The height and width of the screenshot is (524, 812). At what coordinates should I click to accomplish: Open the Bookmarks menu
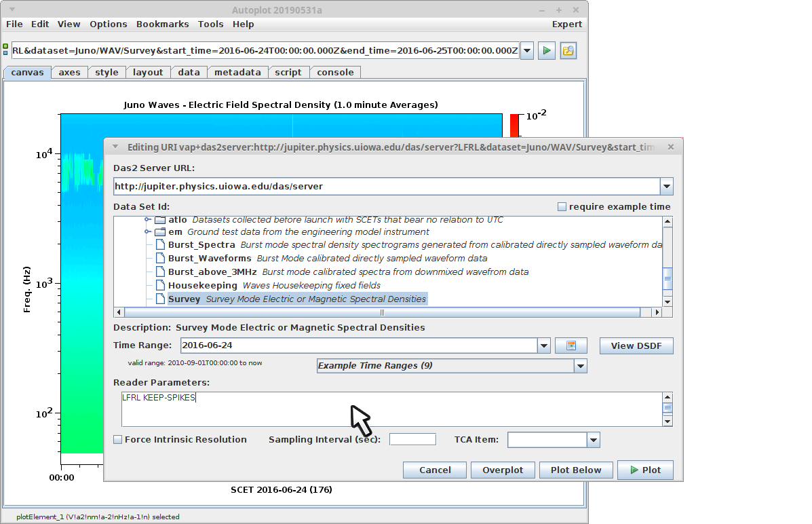(163, 24)
